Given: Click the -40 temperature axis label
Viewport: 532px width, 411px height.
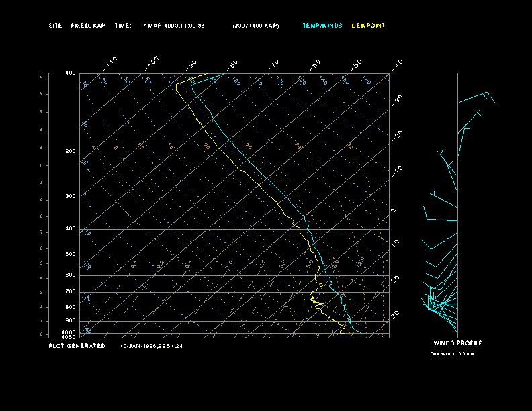Looking at the screenshot, I should pyautogui.click(x=397, y=63).
